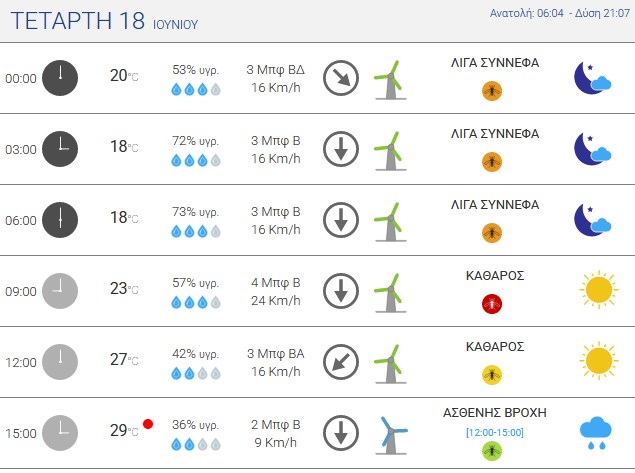Click the blue windmill icon at 15:00
This screenshot has width=635, height=473.
click(391, 435)
